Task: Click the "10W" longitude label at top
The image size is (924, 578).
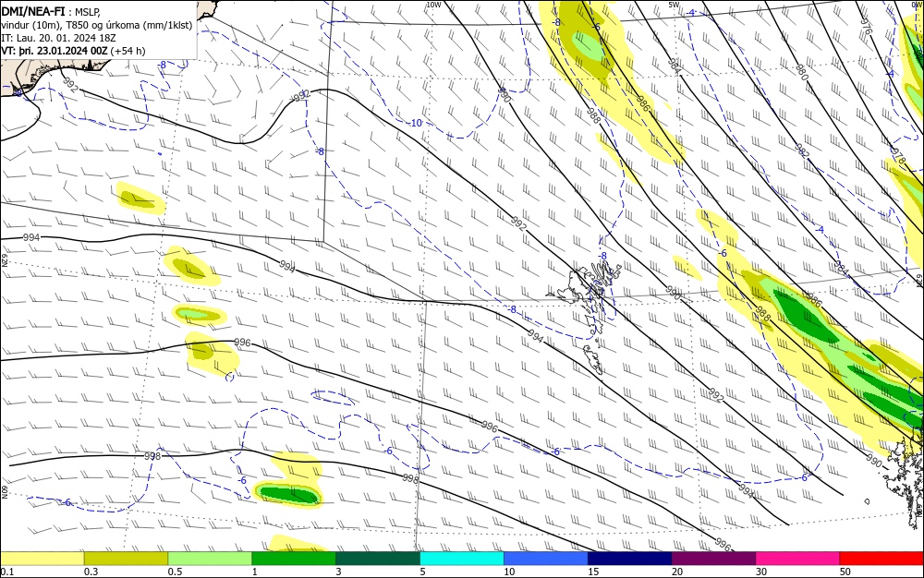Action: pyautogui.click(x=433, y=5)
